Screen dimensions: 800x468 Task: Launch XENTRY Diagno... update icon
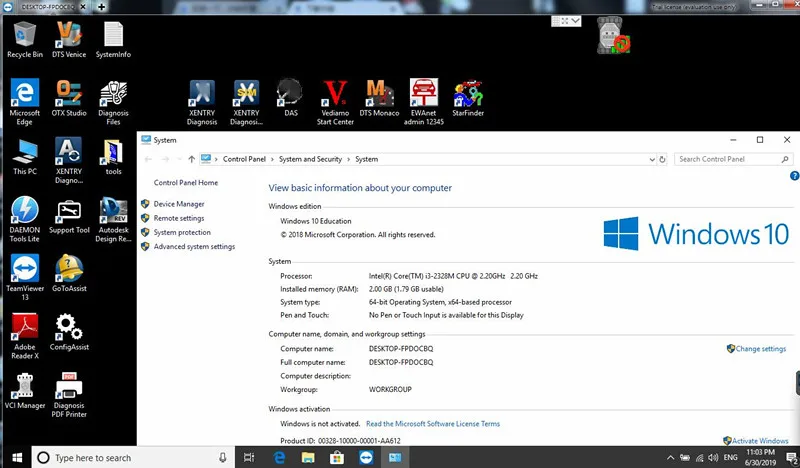[x=69, y=161]
